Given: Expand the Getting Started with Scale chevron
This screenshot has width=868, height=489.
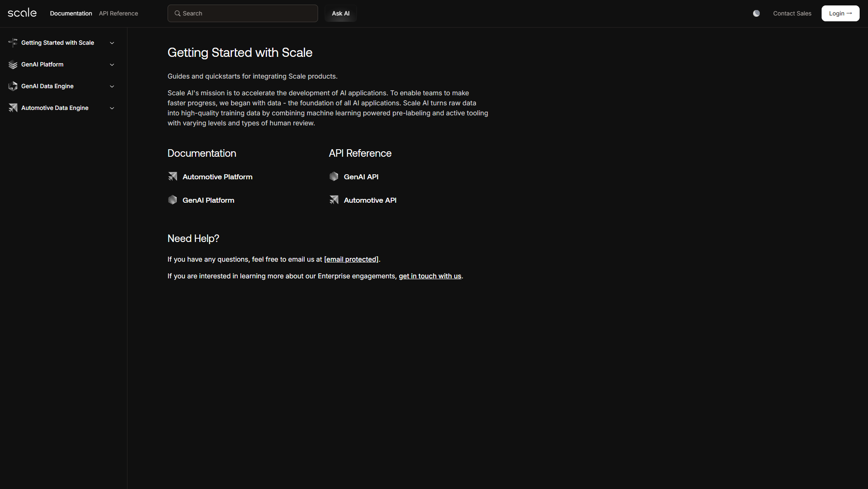Looking at the screenshot, I should tap(112, 43).
